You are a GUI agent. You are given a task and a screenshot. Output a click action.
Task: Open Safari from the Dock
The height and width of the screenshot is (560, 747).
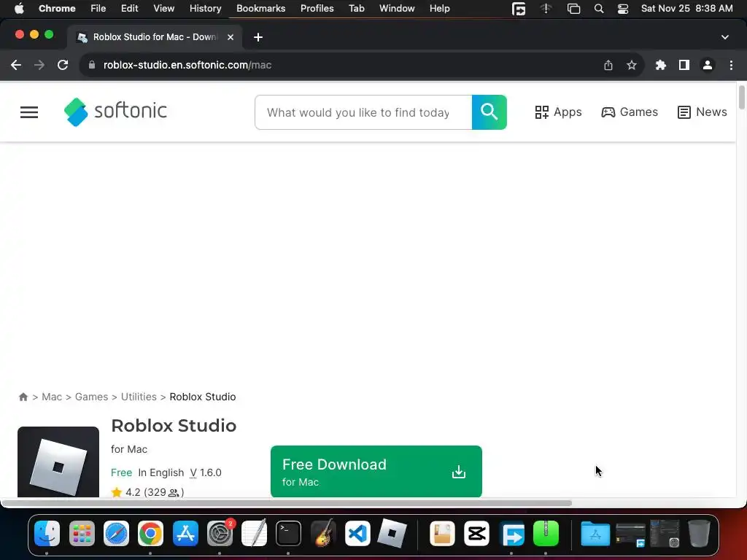coord(116,533)
